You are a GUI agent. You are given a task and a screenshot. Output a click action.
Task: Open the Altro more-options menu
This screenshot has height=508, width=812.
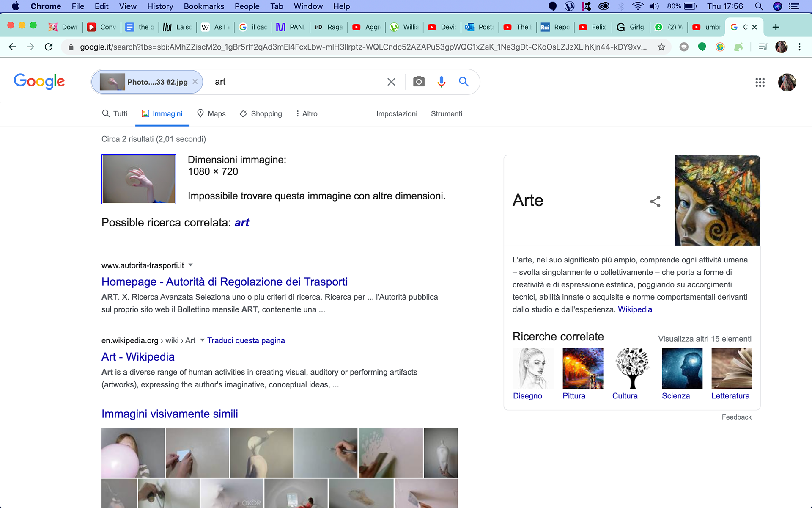click(307, 114)
